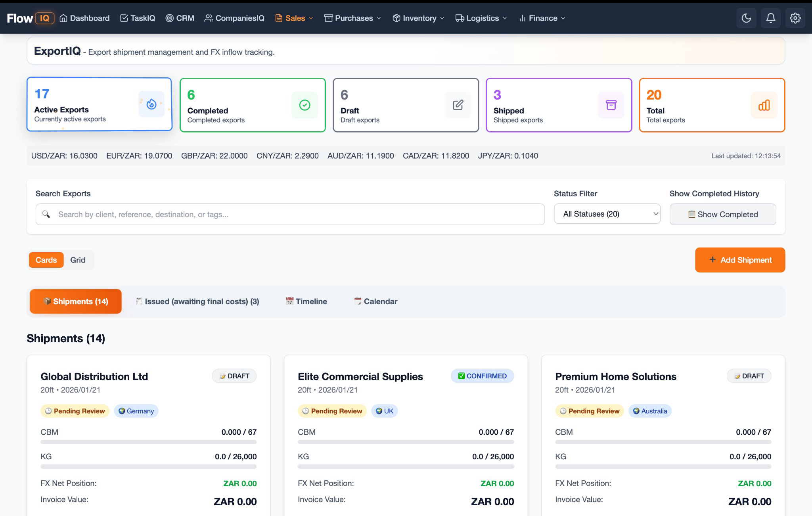Toggle Show Completed history
The image size is (812, 516).
click(722, 214)
